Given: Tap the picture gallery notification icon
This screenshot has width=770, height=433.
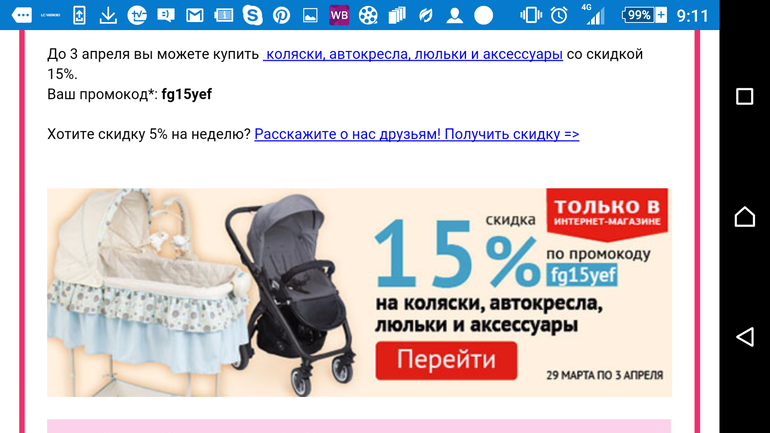Looking at the screenshot, I should click(x=310, y=15).
